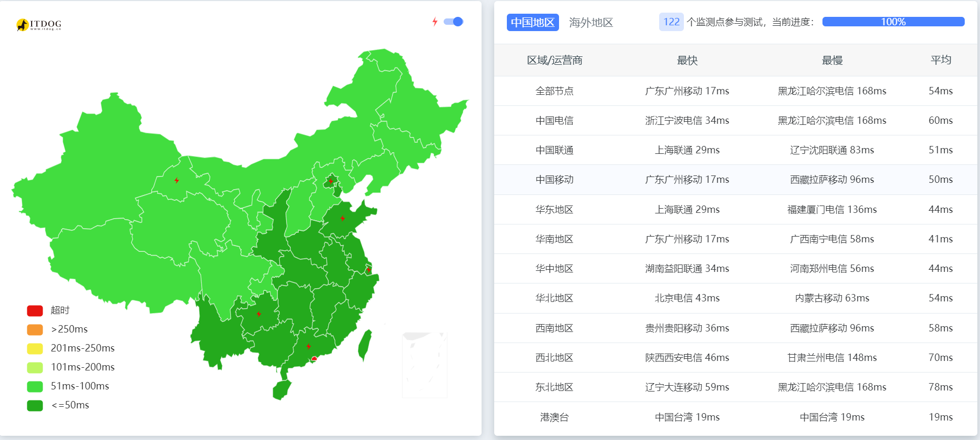Toggle the lightning marker switch on map
The width and height of the screenshot is (980, 440).
(x=453, y=22)
